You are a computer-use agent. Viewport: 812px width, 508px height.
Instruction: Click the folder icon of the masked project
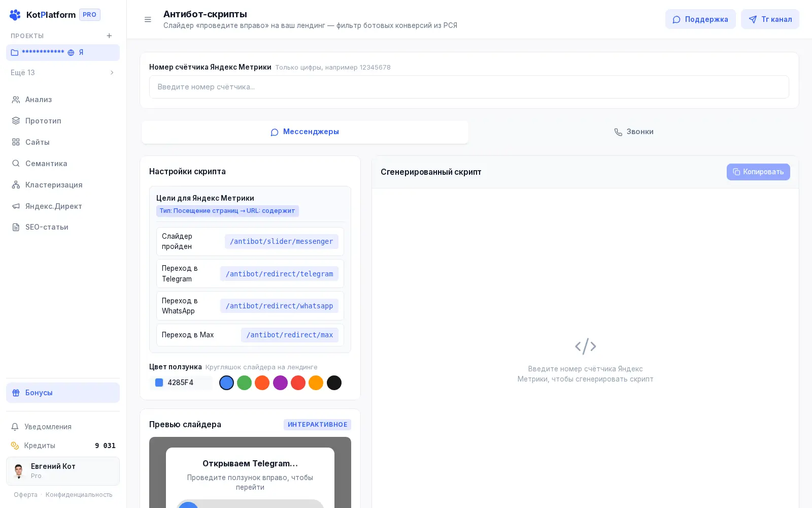tap(15, 52)
